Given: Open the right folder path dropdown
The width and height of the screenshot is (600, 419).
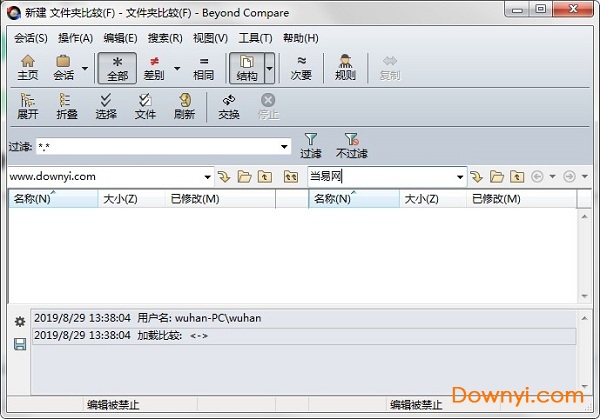Looking at the screenshot, I should [460, 177].
